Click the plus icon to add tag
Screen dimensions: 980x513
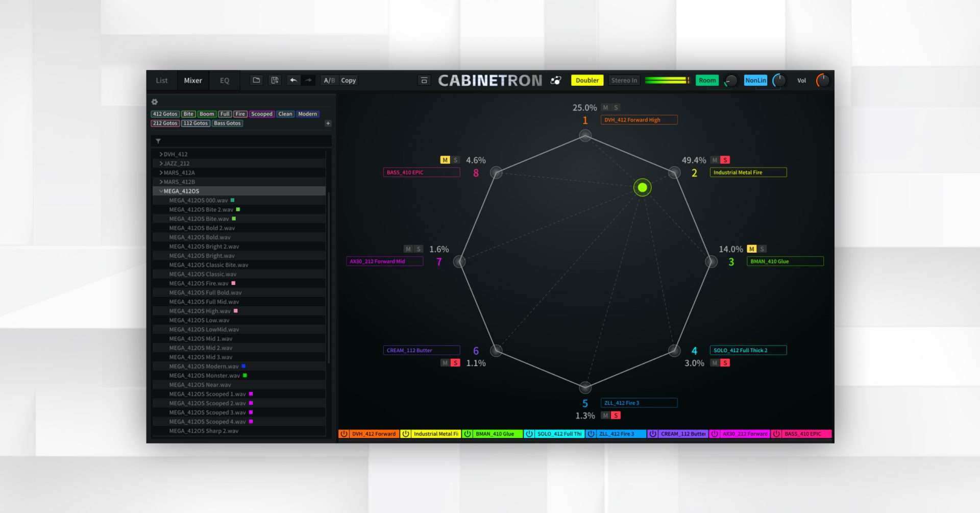tap(328, 123)
